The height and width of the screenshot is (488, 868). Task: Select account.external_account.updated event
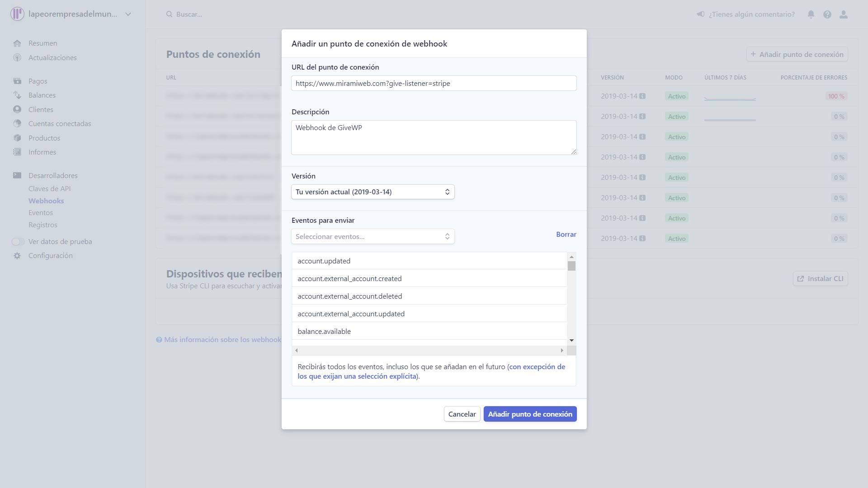pyautogui.click(x=429, y=314)
